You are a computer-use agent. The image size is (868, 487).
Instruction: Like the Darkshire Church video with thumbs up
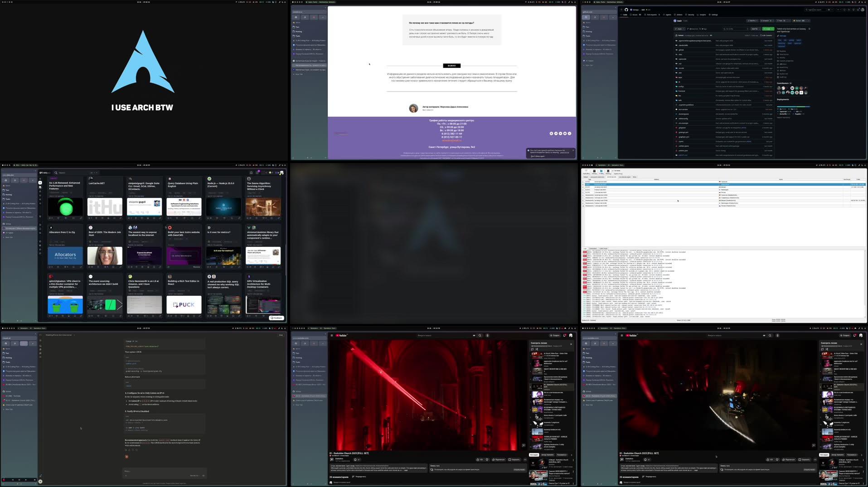(478, 459)
